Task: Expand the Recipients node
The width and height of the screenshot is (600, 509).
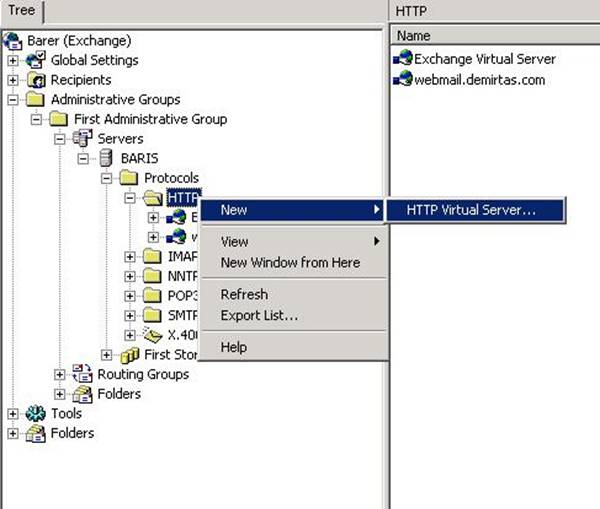Action: 13,80
